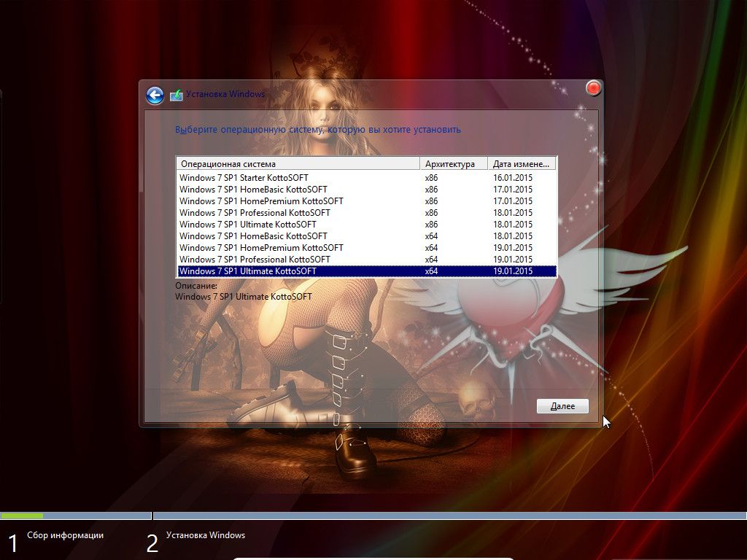Screen dimensions: 747x560
Task: Sort by Операционная система column header
Action: [298, 164]
